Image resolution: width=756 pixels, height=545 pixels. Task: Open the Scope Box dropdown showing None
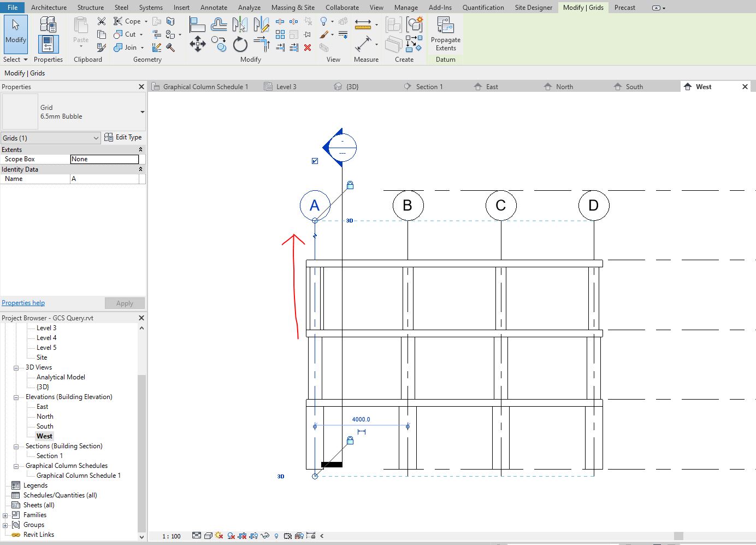click(104, 159)
